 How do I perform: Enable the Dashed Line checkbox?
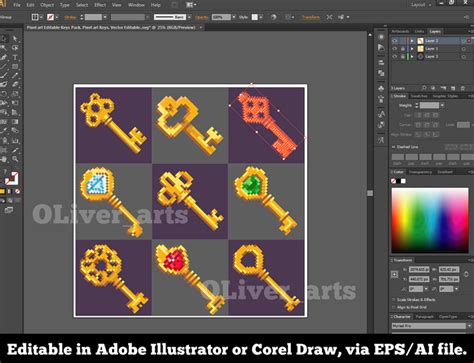394,147
